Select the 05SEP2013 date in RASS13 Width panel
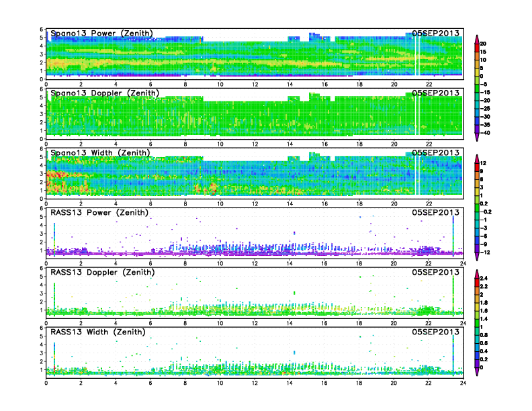 (436, 332)
